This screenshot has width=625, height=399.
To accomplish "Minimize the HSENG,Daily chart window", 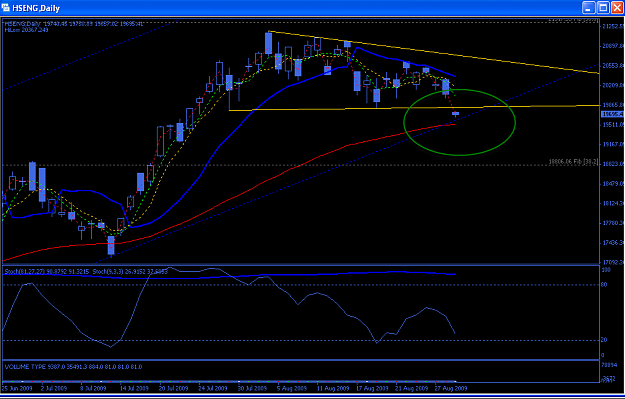I will [x=588, y=8].
